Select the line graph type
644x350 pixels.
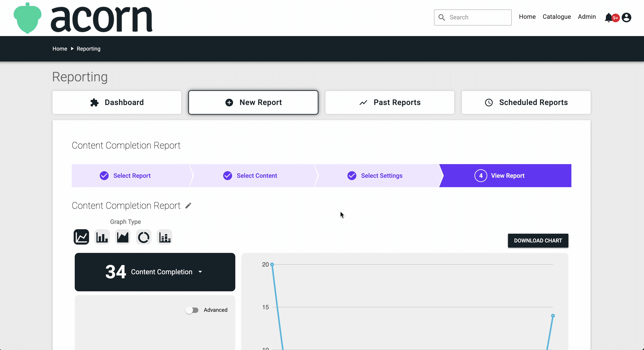81,237
